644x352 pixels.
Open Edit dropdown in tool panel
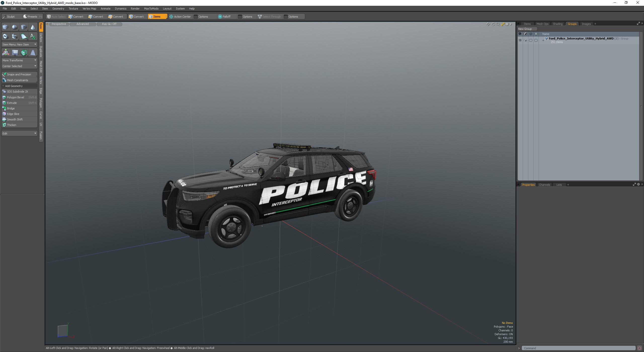point(19,134)
